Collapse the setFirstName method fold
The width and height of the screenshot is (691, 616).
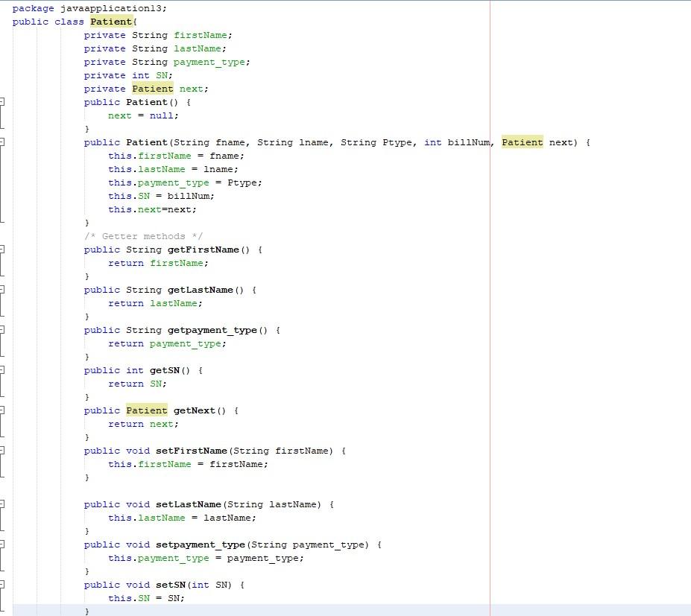click(x=3, y=451)
